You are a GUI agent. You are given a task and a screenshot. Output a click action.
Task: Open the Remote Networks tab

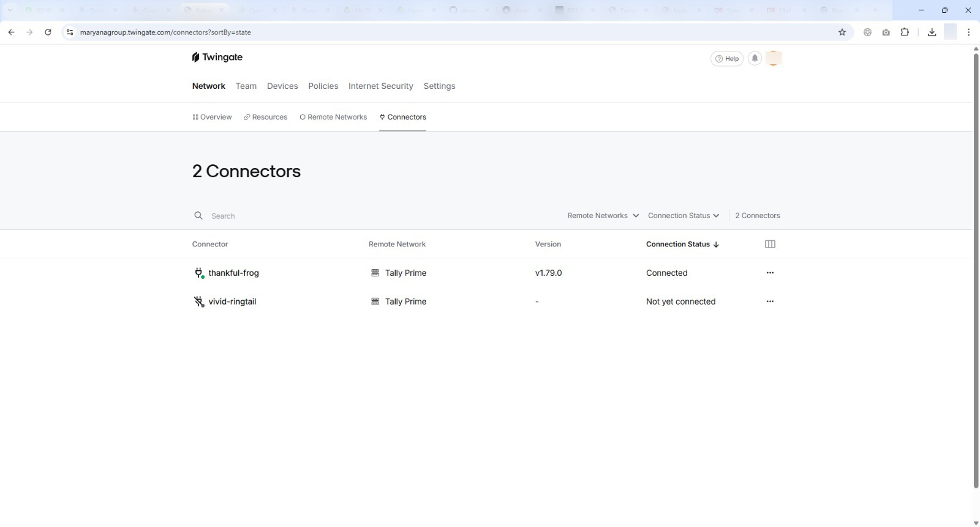pos(333,117)
